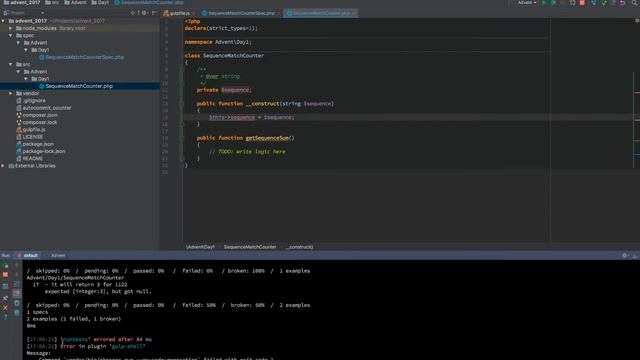Collapse the src folder
Screen dimensions: 640x360
11,64
